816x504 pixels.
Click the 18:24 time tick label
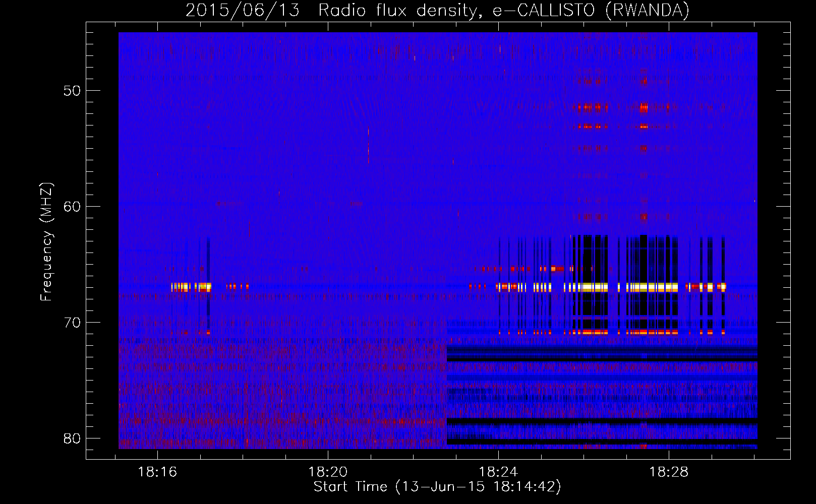point(498,472)
